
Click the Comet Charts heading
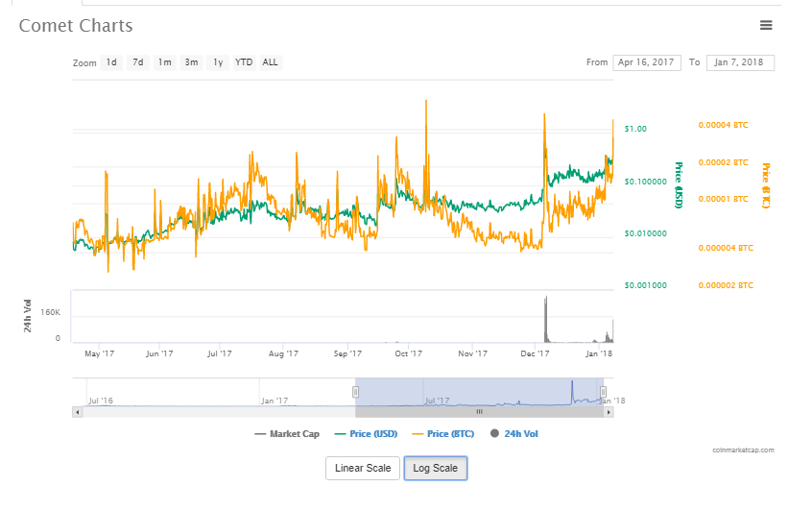76,25
